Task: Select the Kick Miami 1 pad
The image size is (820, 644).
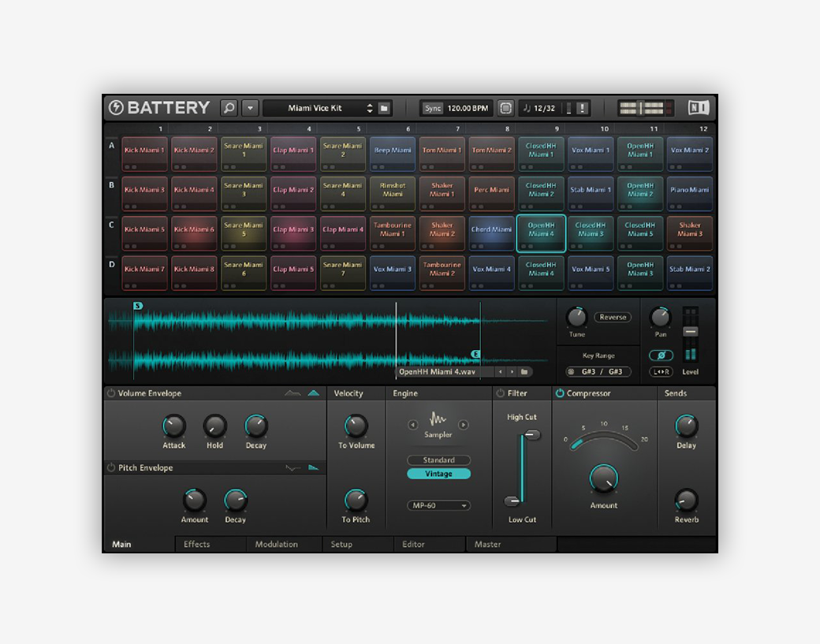Action: (x=144, y=154)
